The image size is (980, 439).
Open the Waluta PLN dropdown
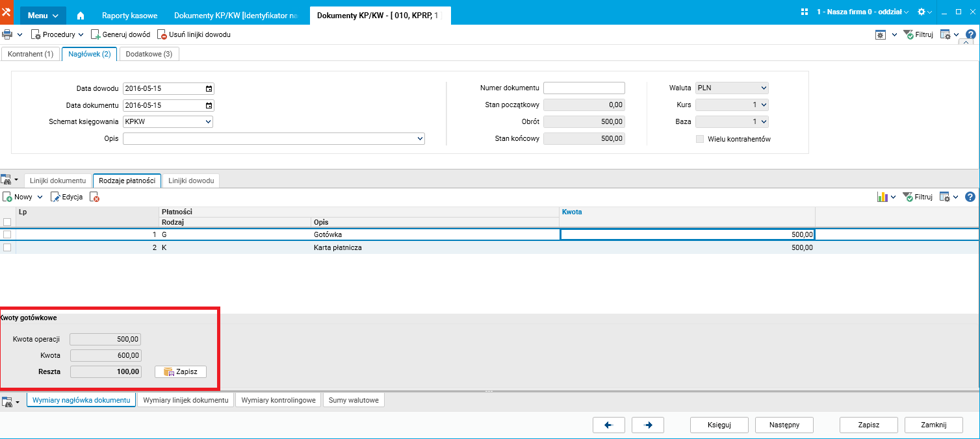coord(763,88)
